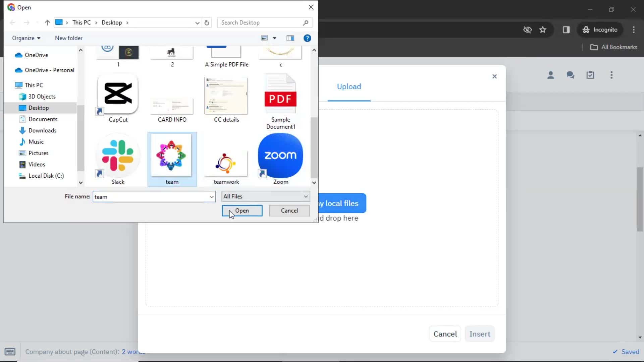
Task: Select the Slack app icon
Action: coord(118,158)
